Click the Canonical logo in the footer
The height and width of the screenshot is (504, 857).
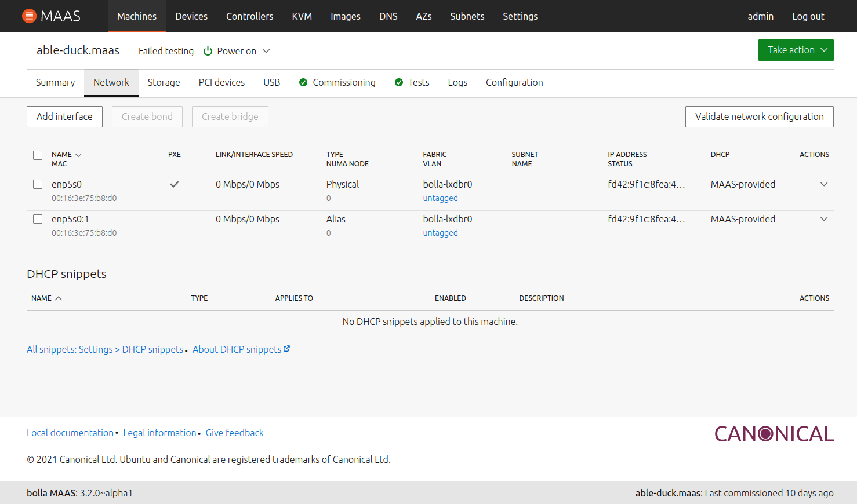[x=774, y=433]
